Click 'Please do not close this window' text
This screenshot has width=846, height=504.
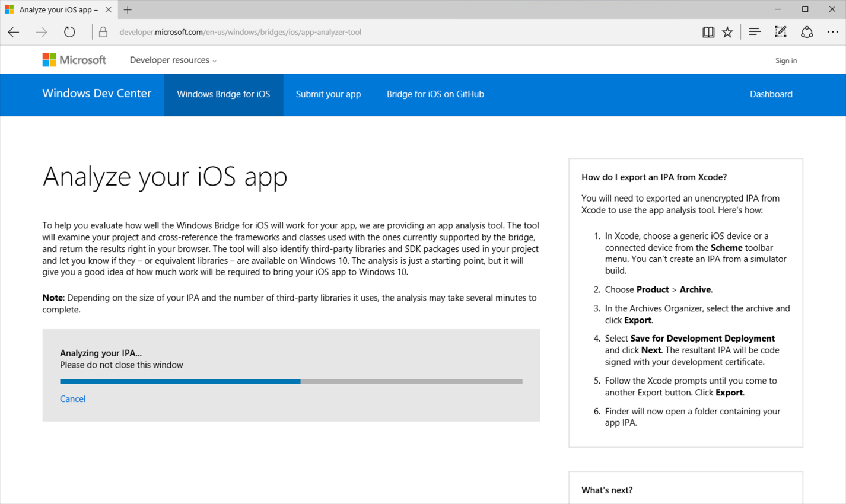click(x=122, y=365)
